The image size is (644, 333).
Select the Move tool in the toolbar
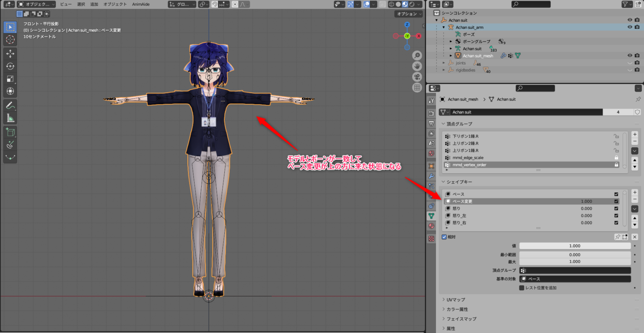pyautogui.click(x=10, y=53)
